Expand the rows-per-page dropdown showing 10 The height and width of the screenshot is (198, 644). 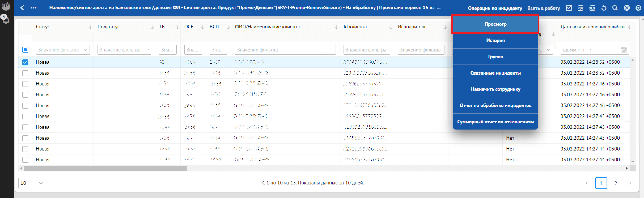pos(32,183)
